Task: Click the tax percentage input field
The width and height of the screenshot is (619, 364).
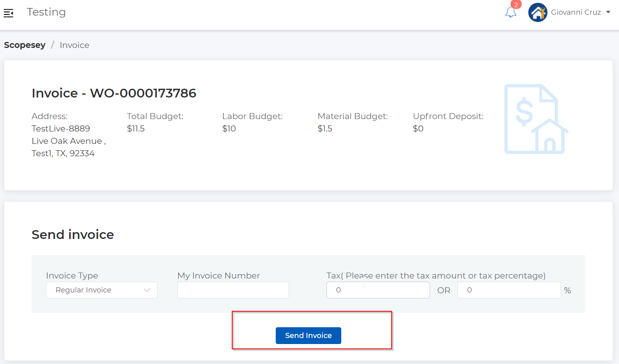Action: (509, 290)
